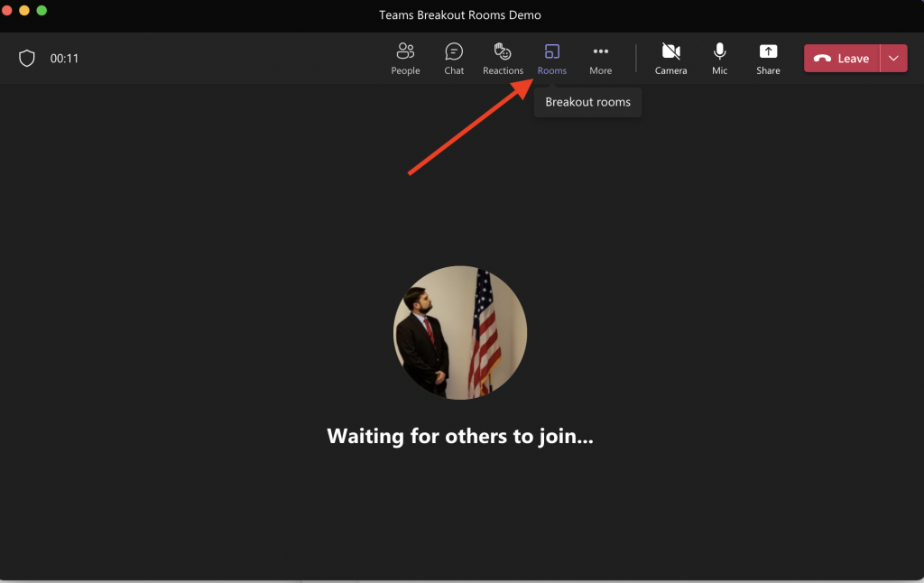This screenshot has height=583, width=924.
Task: Open Breakout Rooms via Rooms icon
Action: coord(551,59)
